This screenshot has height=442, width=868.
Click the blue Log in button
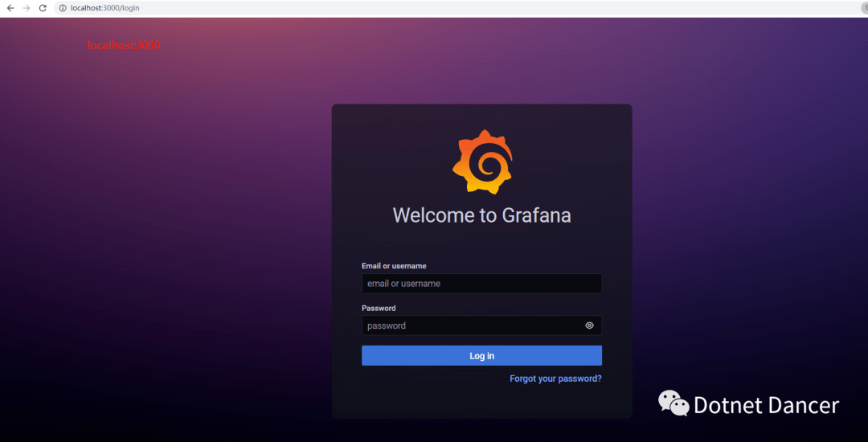tap(481, 356)
